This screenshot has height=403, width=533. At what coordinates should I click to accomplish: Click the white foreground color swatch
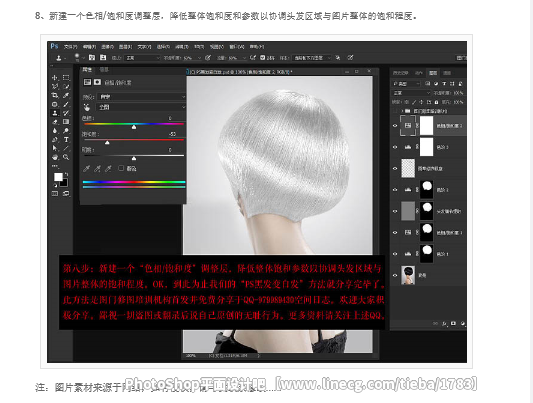(58, 177)
